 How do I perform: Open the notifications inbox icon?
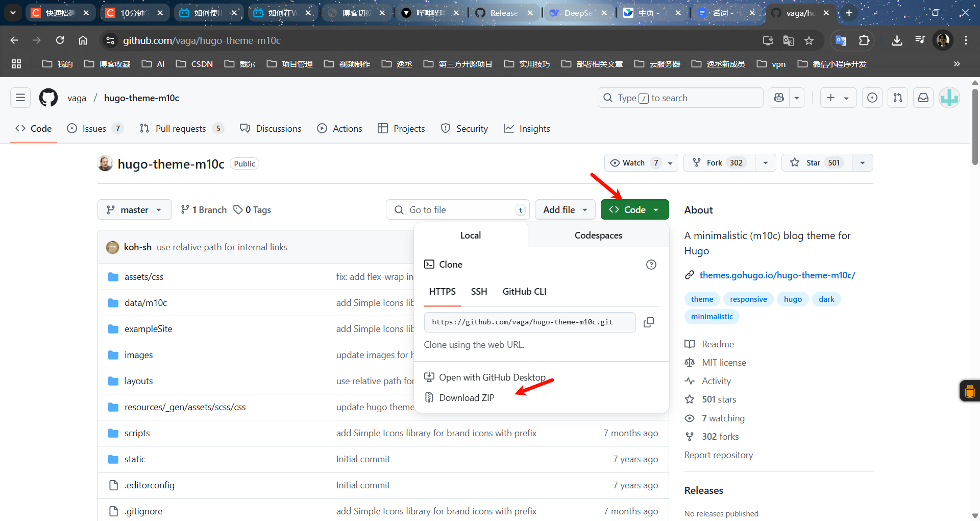[x=923, y=98]
